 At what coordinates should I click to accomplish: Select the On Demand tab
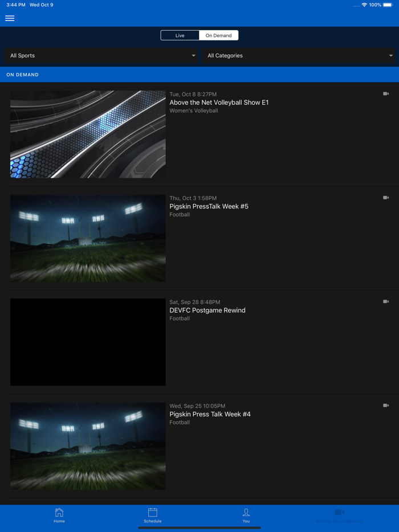coord(218,35)
